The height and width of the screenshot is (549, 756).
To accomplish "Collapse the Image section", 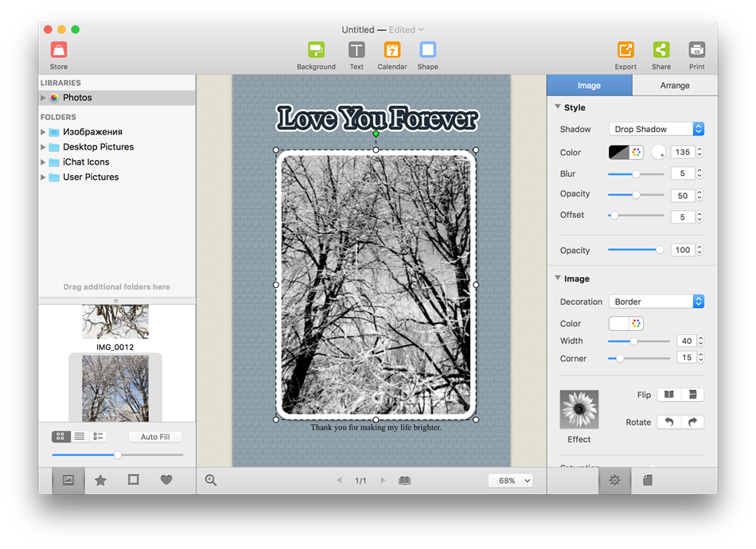I will 558,278.
